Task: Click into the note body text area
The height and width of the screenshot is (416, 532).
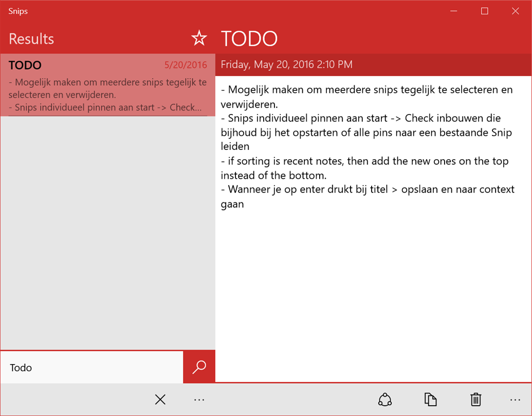Action: click(x=373, y=229)
